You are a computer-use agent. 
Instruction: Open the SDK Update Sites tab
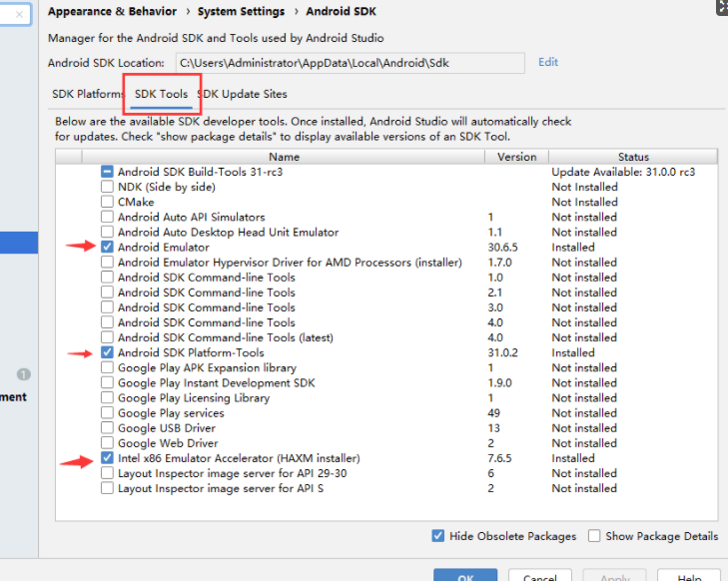(x=243, y=94)
